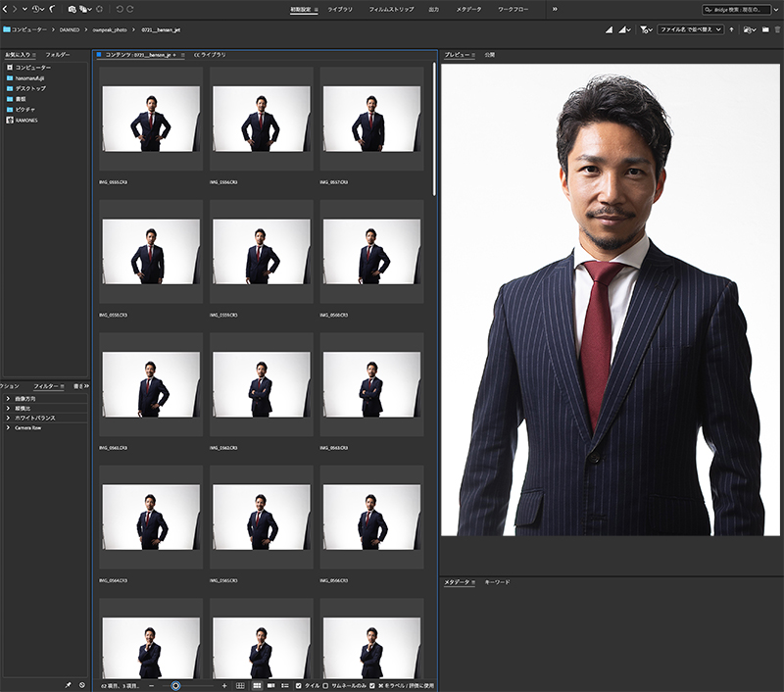Click the lock thumbnail grid icon
Image resolution: width=784 pixels, height=692 pixels.
pos(240,686)
